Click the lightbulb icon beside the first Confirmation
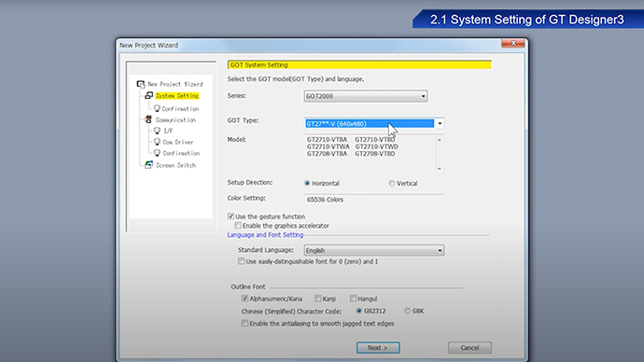 (157, 109)
